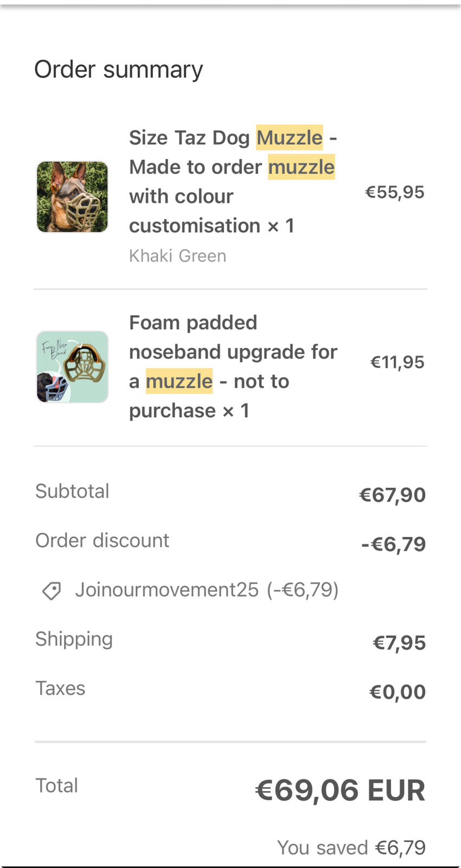Click the €11,95 noseband price
The height and width of the screenshot is (868, 461).
[x=397, y=362]
